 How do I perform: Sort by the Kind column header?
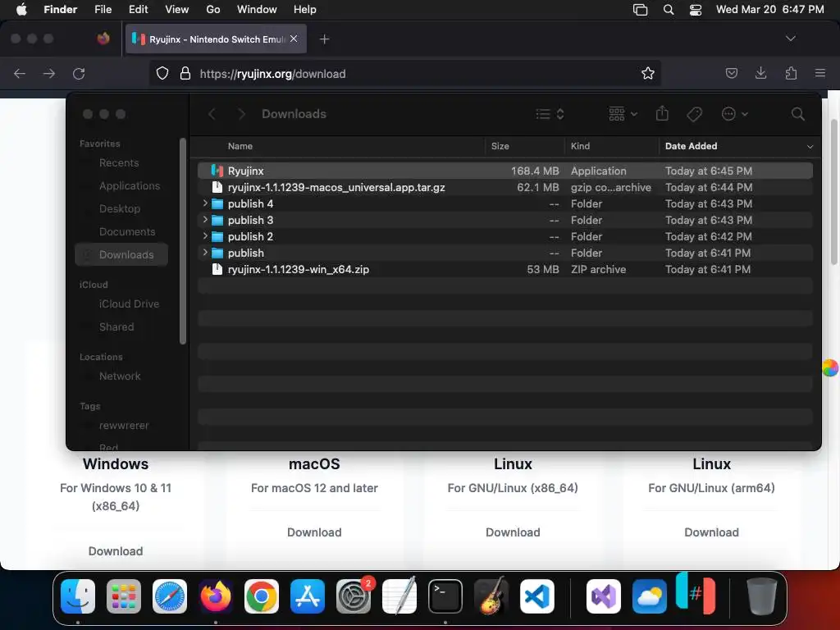click(x=580, y=146)
